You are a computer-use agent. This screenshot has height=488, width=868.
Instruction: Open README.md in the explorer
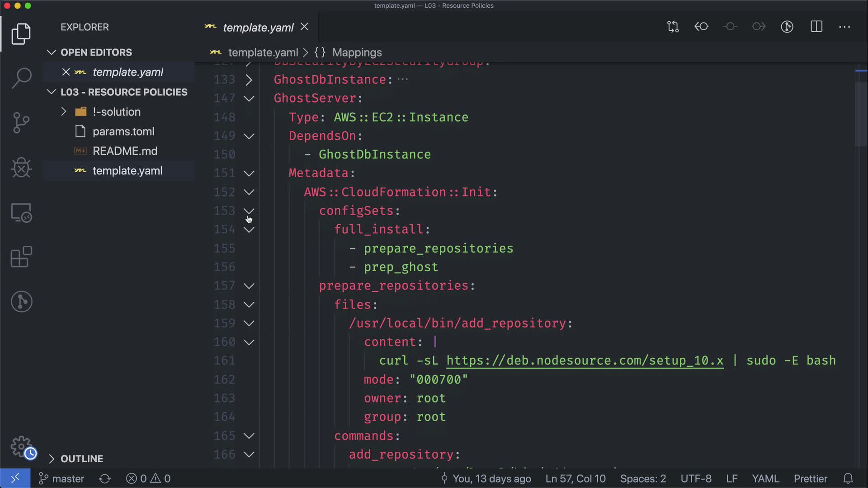[x=125, y=151]
